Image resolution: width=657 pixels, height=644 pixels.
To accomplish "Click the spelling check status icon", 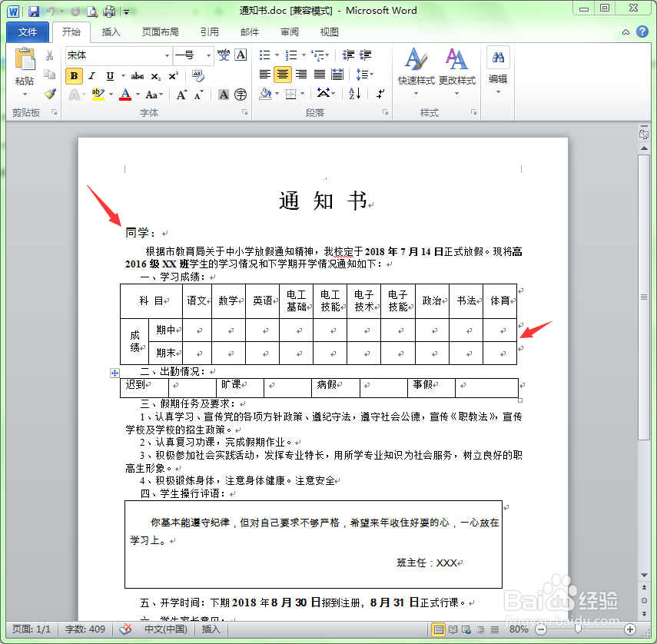I will click(x=124, y=629).
